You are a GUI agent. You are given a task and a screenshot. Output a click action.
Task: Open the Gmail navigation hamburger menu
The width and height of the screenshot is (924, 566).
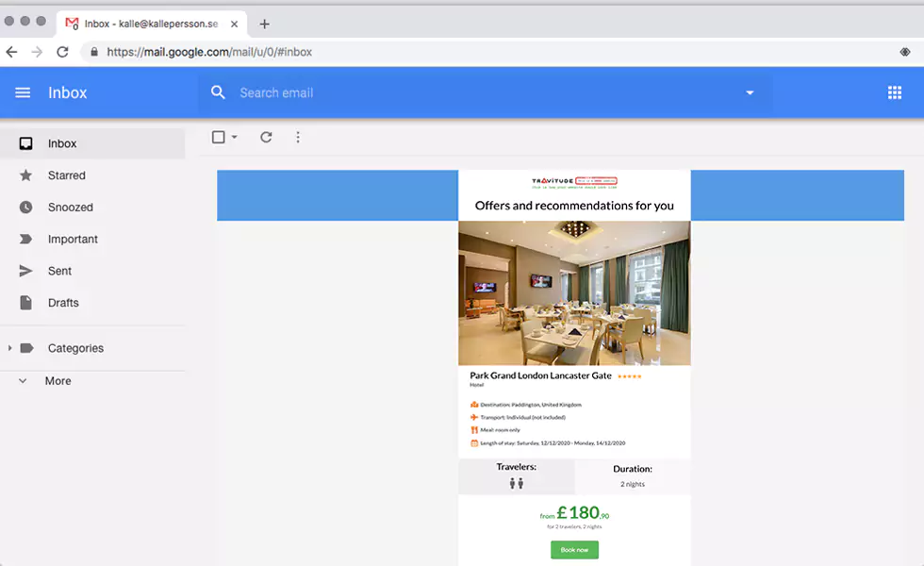pyautogui.click(x=22, y=92)
